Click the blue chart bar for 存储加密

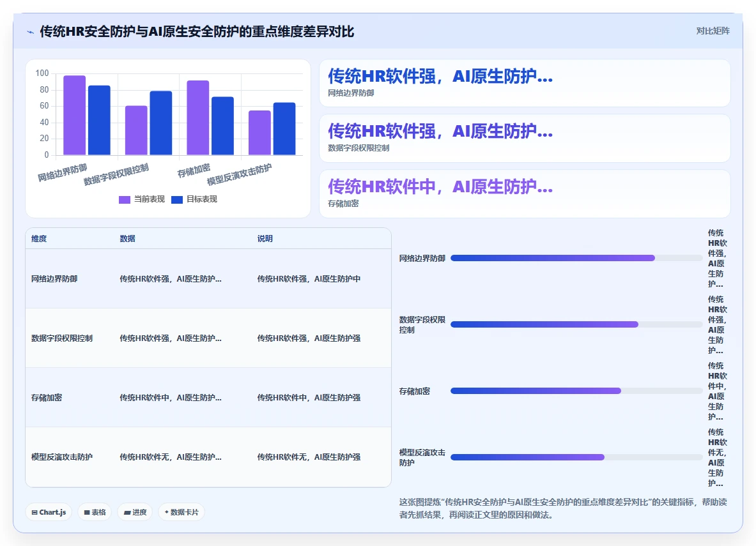(223, 126)
